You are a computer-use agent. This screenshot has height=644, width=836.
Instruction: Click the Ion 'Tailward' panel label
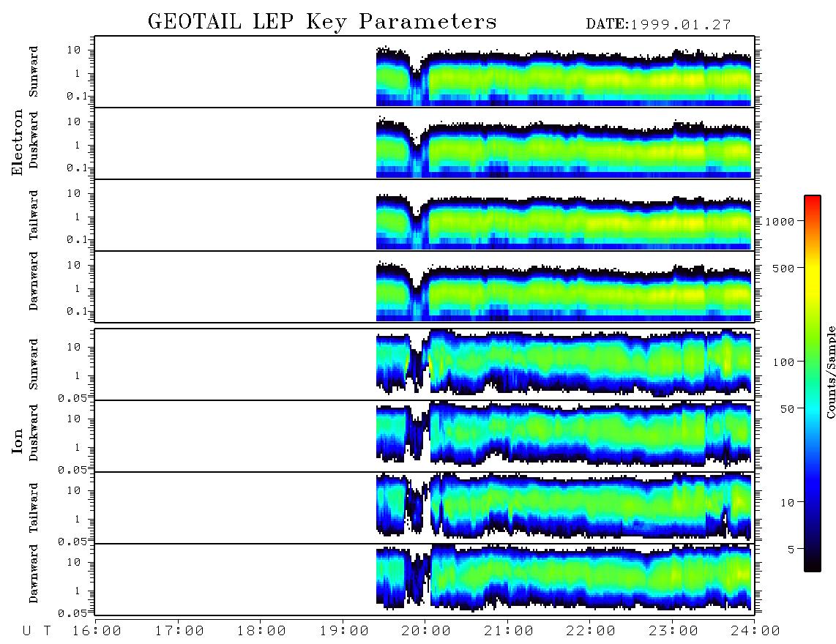(x=34, y=508)
